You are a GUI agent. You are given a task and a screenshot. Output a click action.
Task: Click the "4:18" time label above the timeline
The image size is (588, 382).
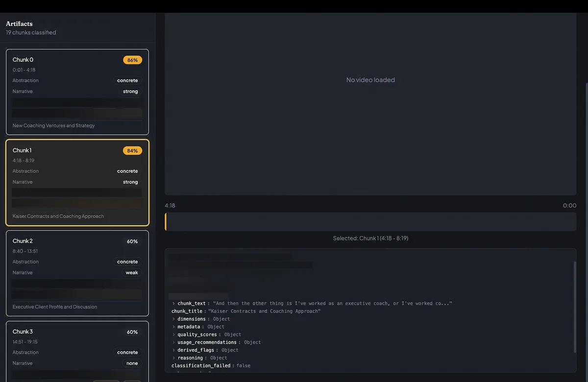[x=170, y=206]
